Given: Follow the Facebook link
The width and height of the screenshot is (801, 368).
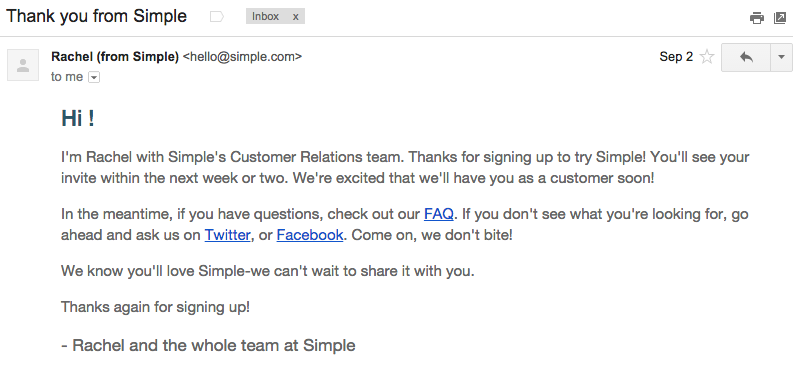Looking at the screenshot, I should pyautogui.click(x=310, y=235).
